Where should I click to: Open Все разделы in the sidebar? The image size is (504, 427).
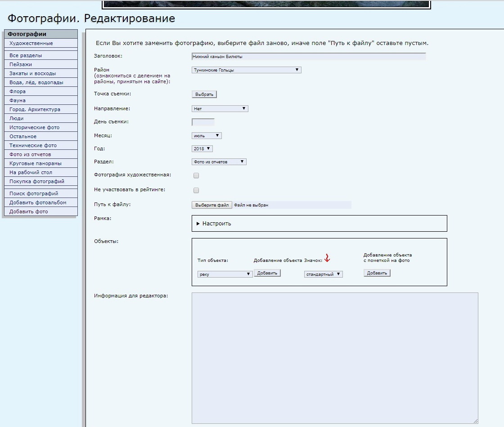point(41,55)
